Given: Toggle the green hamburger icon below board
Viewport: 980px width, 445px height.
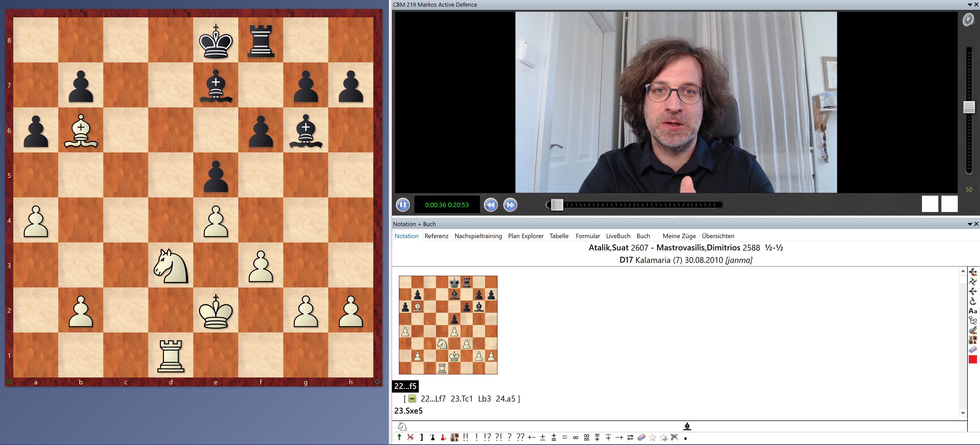Looking at the screenshot, I should pos(9,381).
